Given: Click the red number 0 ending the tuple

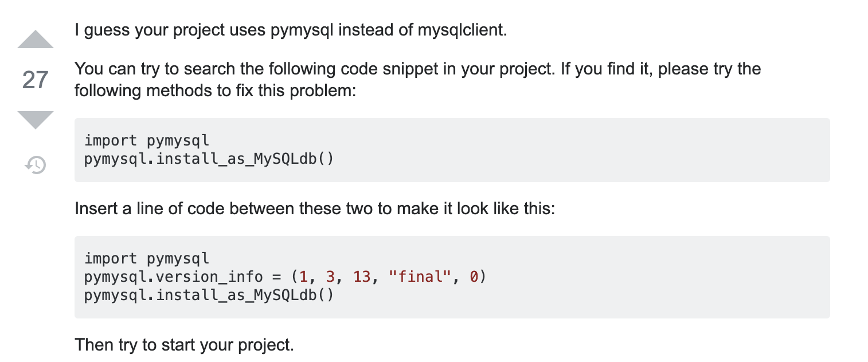Looking at the screenshot, I should 474,277.
